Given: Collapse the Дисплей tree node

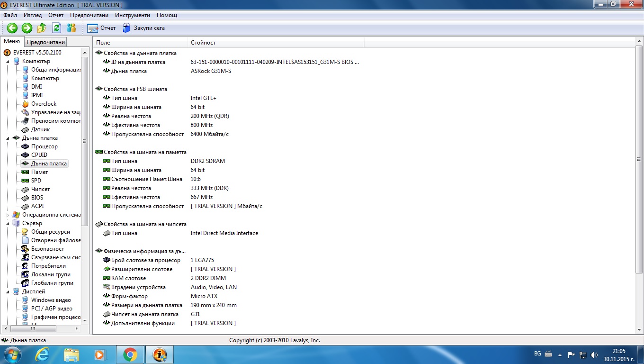Looking at the screenshot, I should pos(8,291).
